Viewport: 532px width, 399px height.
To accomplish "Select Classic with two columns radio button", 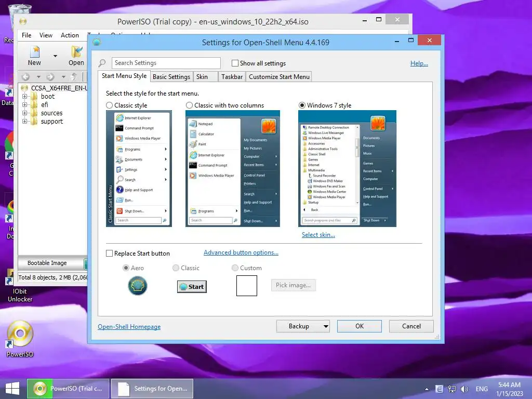I will click(x=189, y=105).
